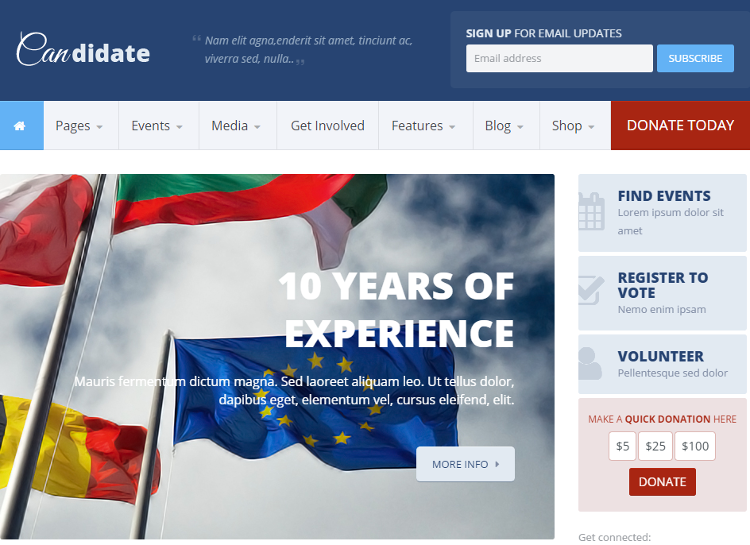This screenshot has height=545, width=750.
Task: Open the Features menu
Action: pos(426,125)
